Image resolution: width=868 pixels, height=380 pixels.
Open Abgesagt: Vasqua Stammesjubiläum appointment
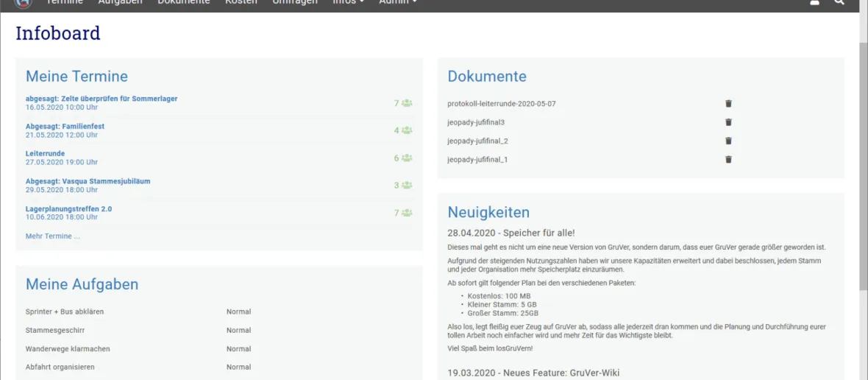(88, 181)
